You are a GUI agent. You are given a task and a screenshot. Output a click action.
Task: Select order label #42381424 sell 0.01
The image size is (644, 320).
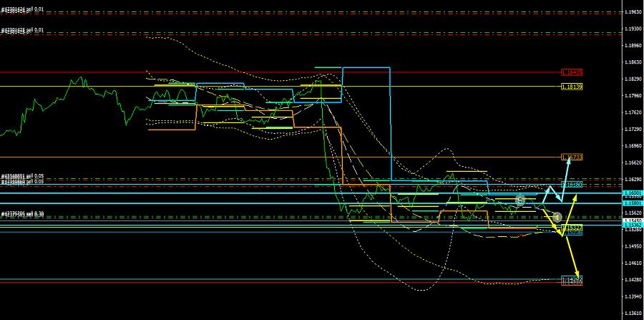[22, 10]
